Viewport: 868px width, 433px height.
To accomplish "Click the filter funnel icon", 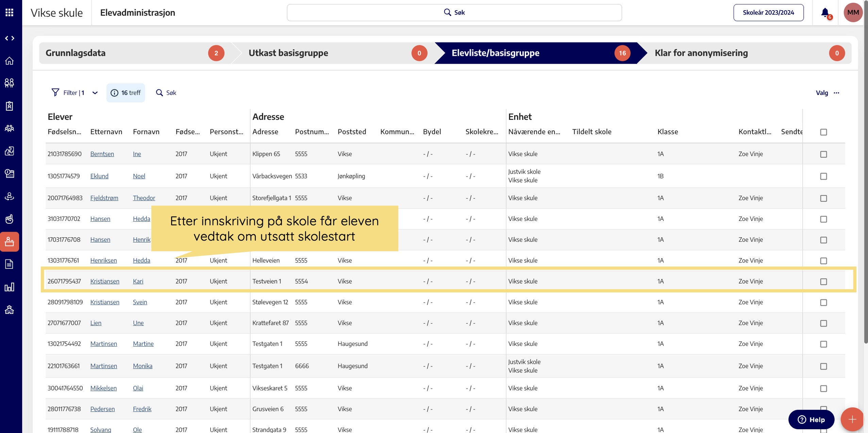I will (x=55, y=93).
